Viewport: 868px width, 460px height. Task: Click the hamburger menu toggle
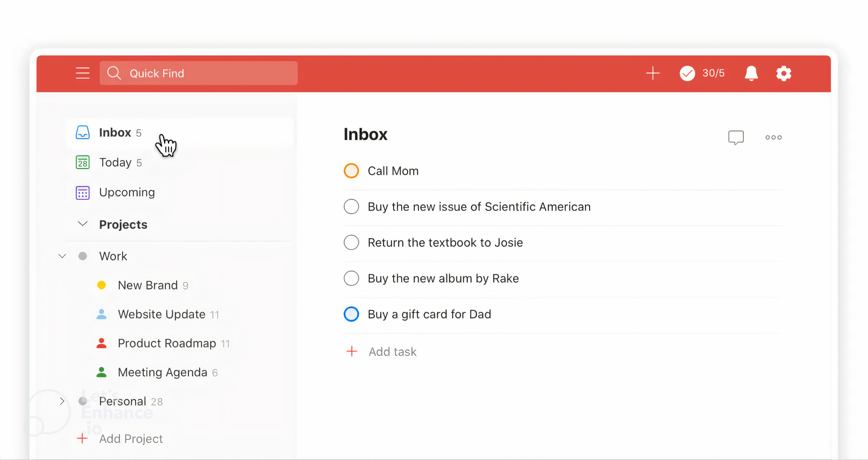coord(82,73)
